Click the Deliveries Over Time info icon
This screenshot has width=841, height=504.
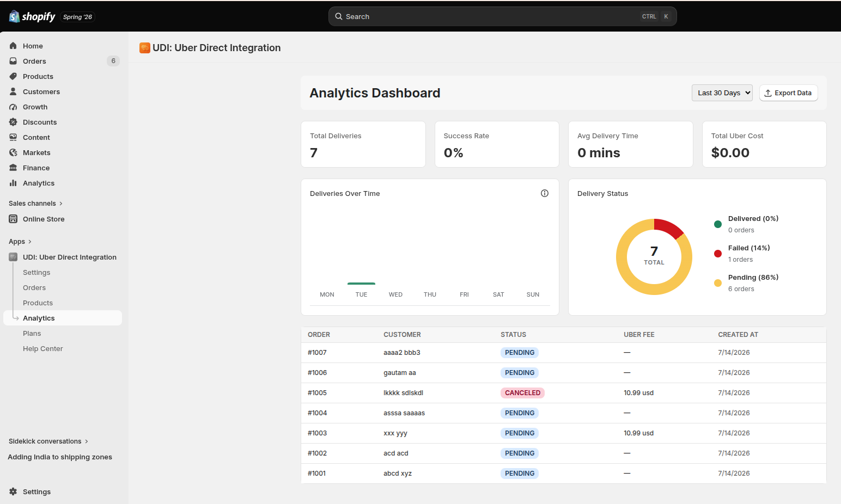[x=545, y=193]
